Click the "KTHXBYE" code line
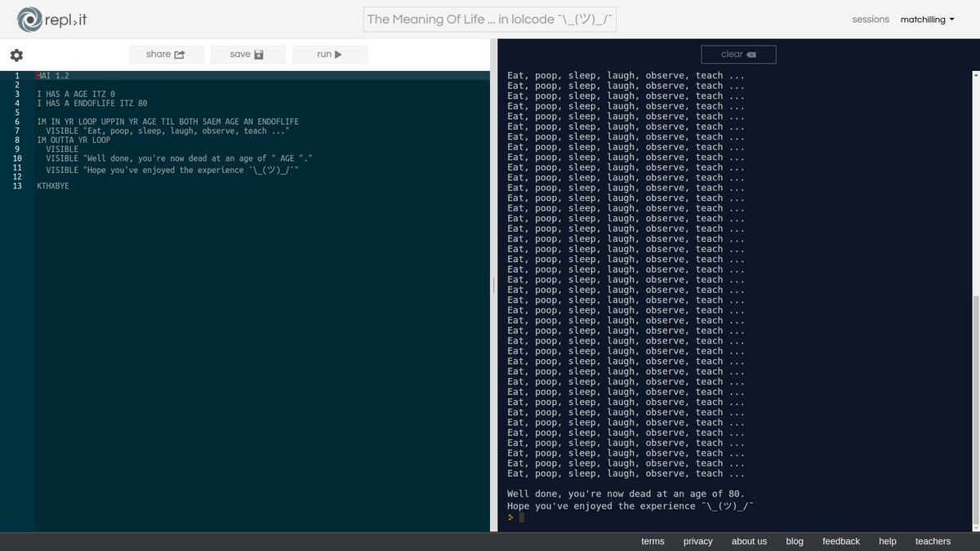 tap(53, 186)
